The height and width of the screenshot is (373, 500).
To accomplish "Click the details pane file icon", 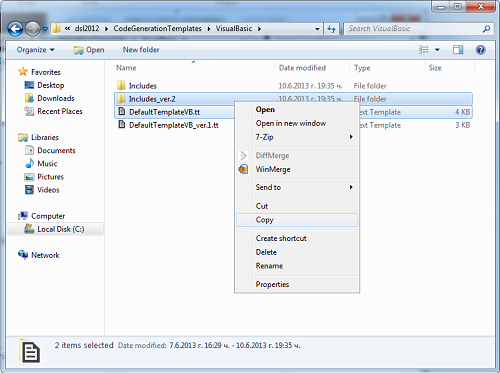I will click(x=31, y=352).
